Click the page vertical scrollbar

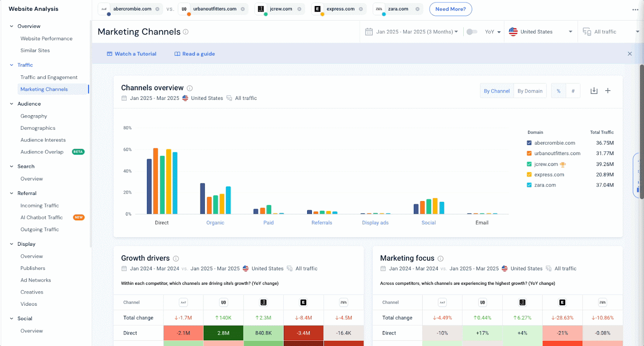pos(642,131)
